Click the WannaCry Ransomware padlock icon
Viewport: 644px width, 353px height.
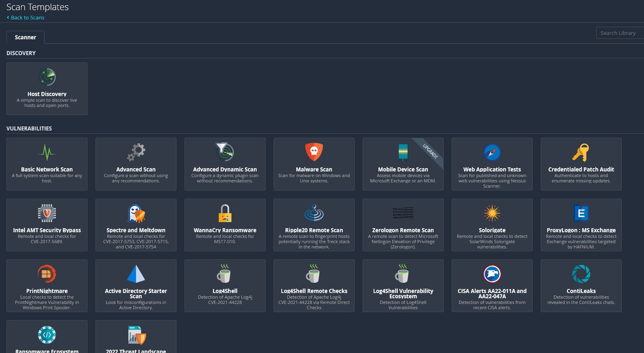(225, 213)
